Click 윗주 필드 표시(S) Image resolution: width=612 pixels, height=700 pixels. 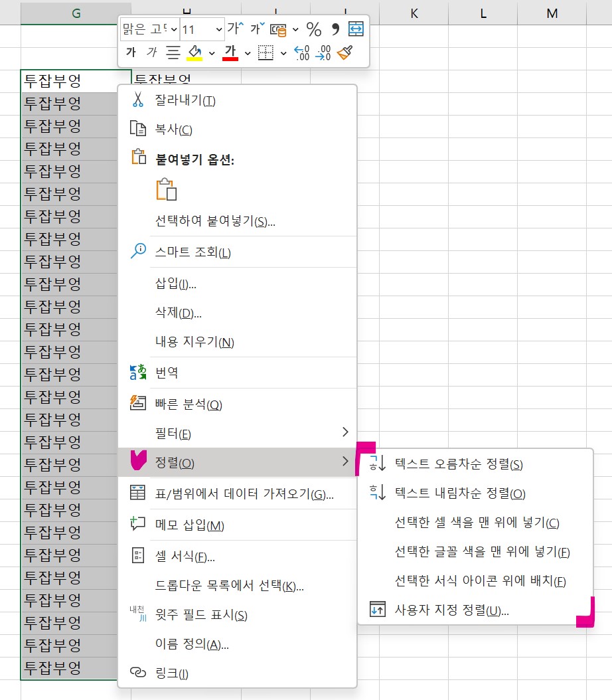[238, 615]
